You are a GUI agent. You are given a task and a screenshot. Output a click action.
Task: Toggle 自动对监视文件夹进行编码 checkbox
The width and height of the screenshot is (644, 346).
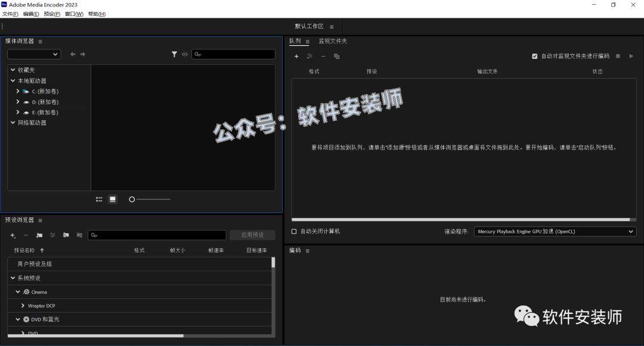tap(535, 56)
